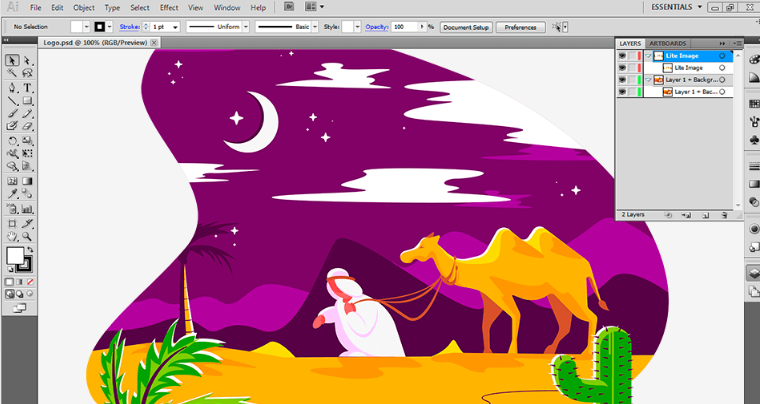Collapse the Layer 1 + Backgr... layer triangle

(x=649, y=80)
